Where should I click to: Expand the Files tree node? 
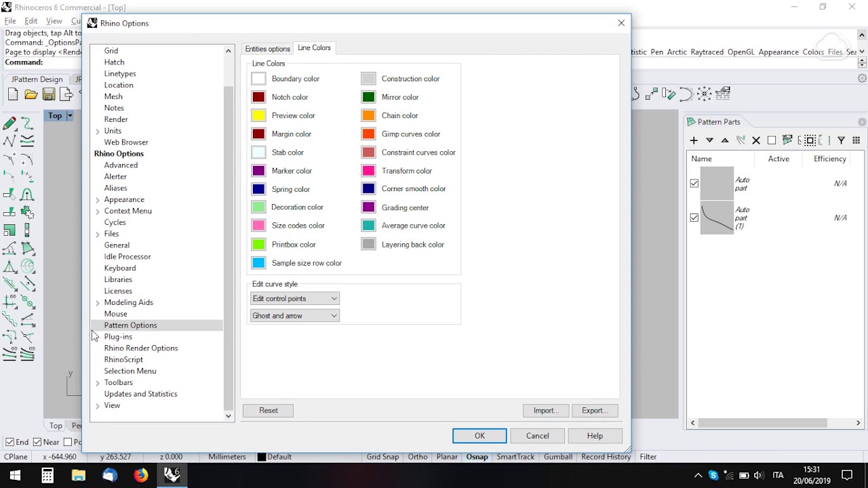pos(98,235)
